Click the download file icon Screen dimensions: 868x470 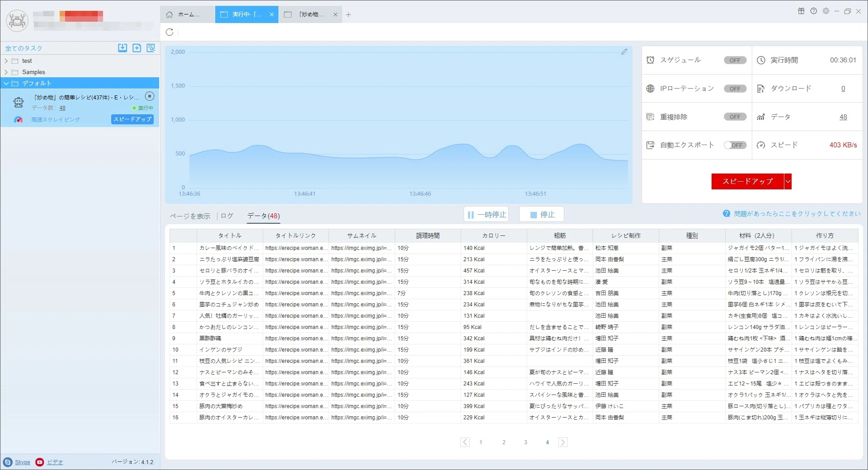point(761,89)
